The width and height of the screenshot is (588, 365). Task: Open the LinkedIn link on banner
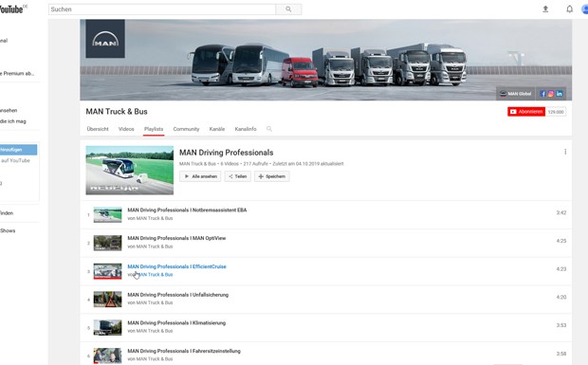(560, 94)
